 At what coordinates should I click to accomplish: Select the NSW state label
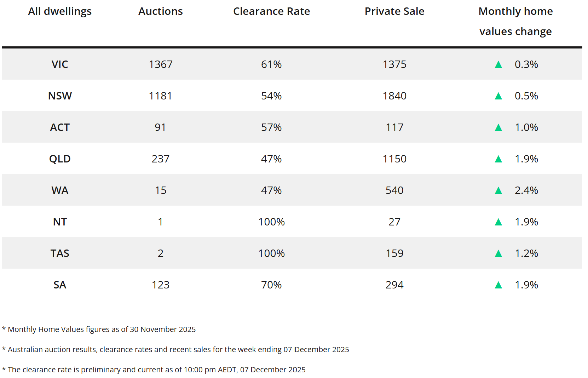coord(60,96)
